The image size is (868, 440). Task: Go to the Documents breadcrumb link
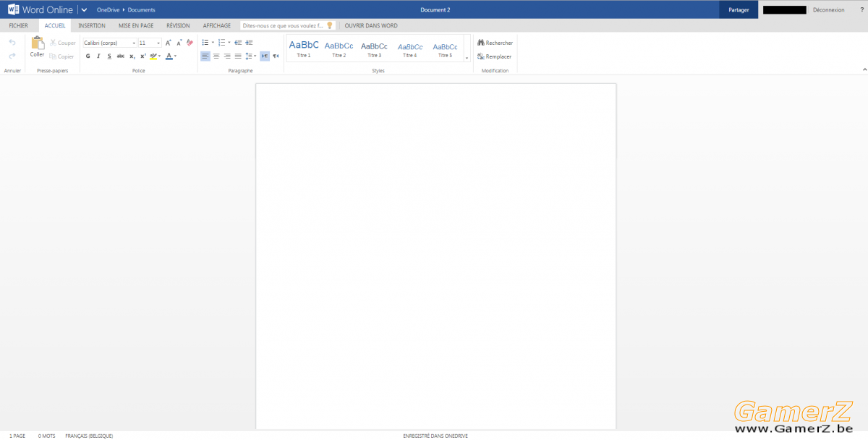(141, 10)
